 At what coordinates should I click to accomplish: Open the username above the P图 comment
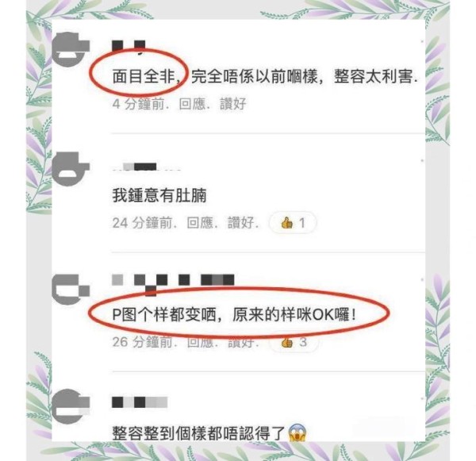tap(173, 282)
